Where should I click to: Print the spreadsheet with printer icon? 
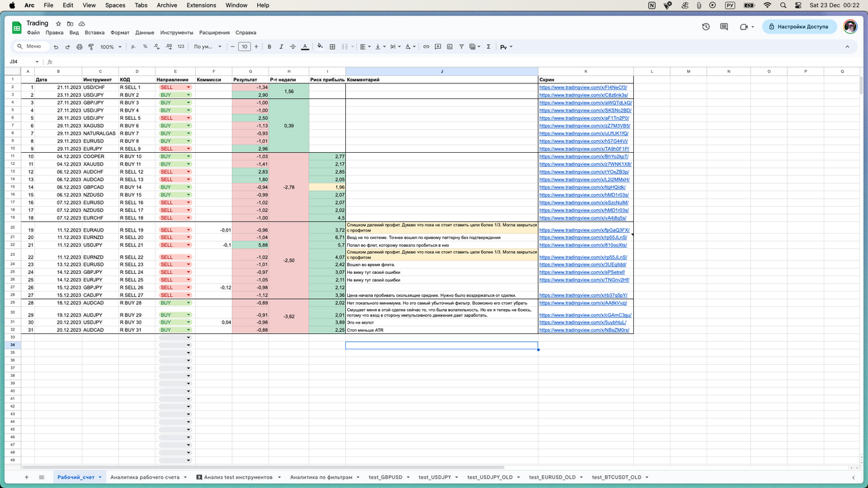point(79,47)
